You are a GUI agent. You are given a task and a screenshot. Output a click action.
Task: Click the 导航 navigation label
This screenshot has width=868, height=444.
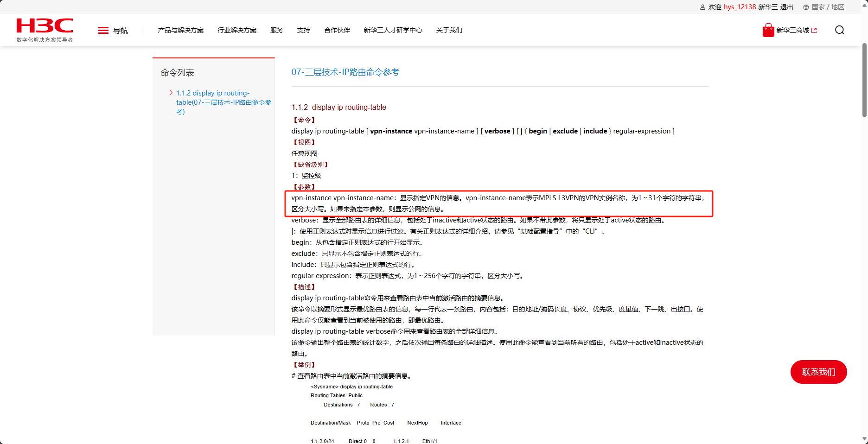[x=121, y=31]
